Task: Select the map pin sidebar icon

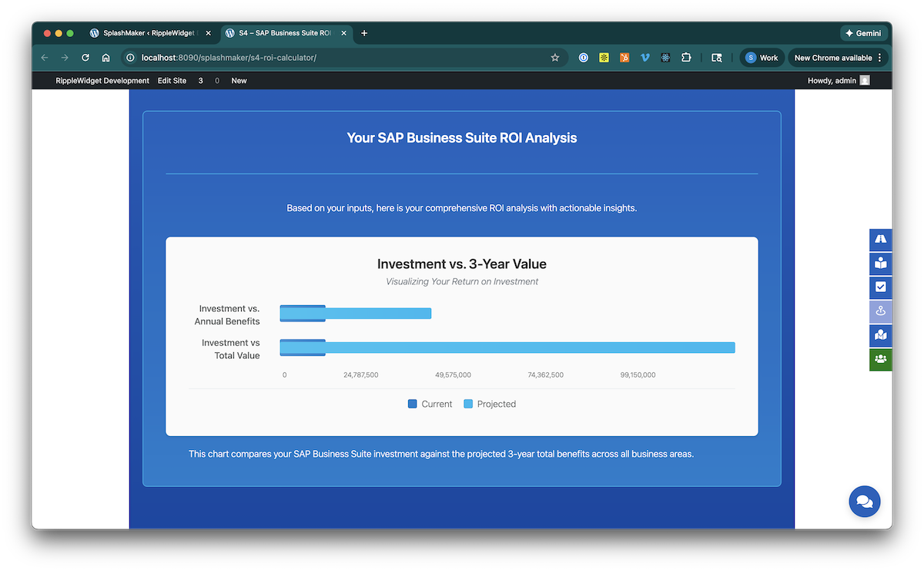Action: pyautogui.click(x=880, y=311)
